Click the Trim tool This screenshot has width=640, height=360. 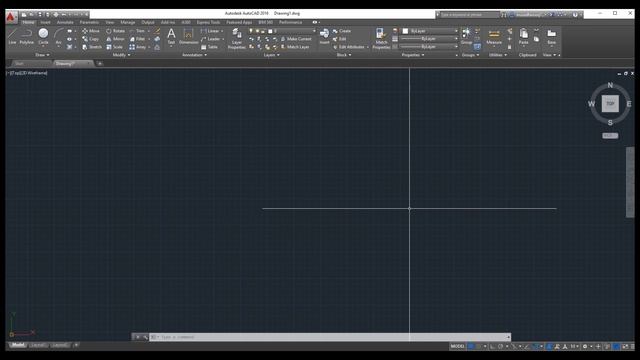pyautogui.click(x=137, y=31)
